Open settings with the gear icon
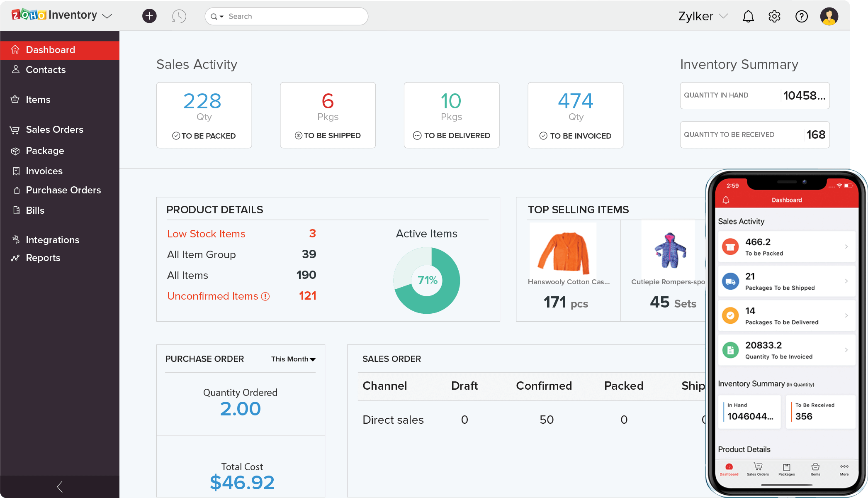Viewport: 868px width, 498px height. point(774,16)
